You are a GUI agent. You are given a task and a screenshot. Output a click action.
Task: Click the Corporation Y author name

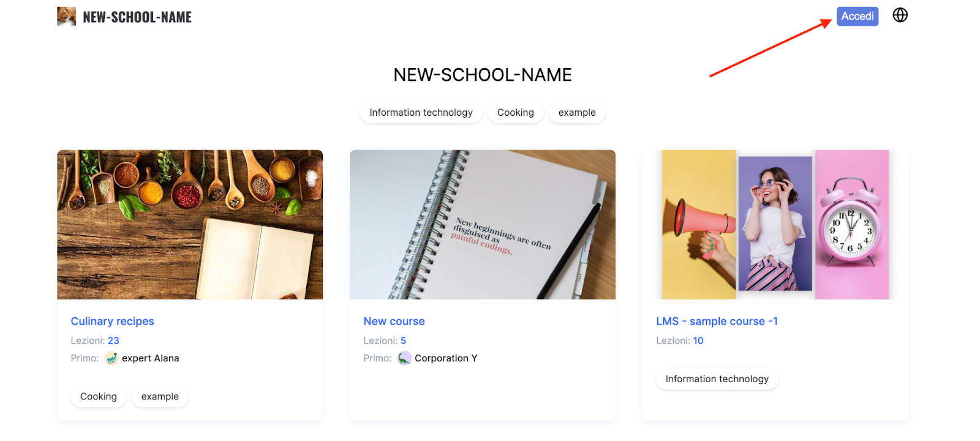click(446, 358)
